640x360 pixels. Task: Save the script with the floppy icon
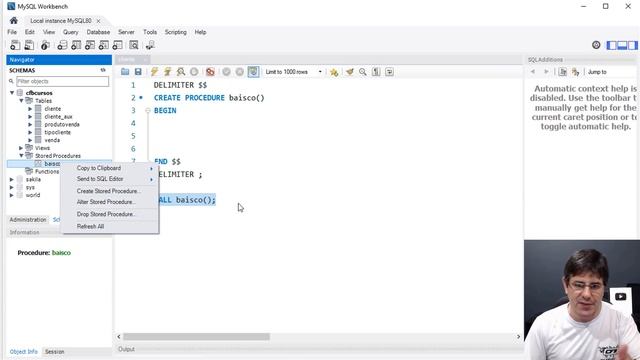click(x=138, y=72)
